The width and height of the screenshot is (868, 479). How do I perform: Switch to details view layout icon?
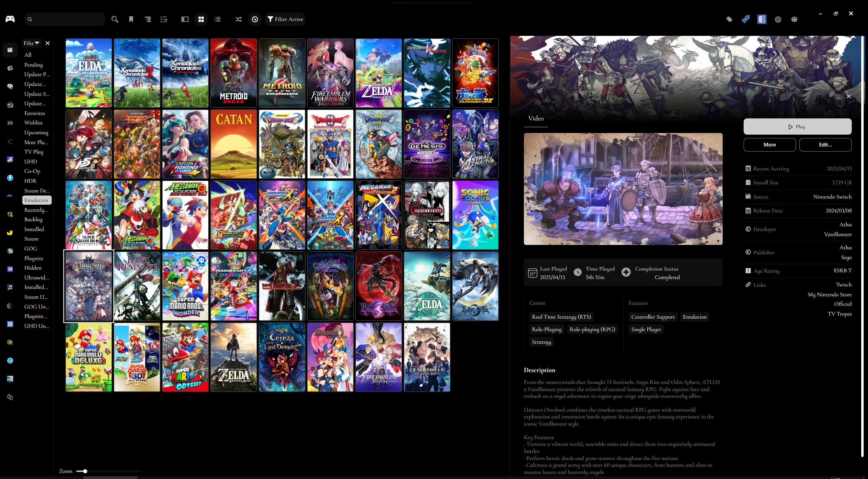(x=185, y=19)
